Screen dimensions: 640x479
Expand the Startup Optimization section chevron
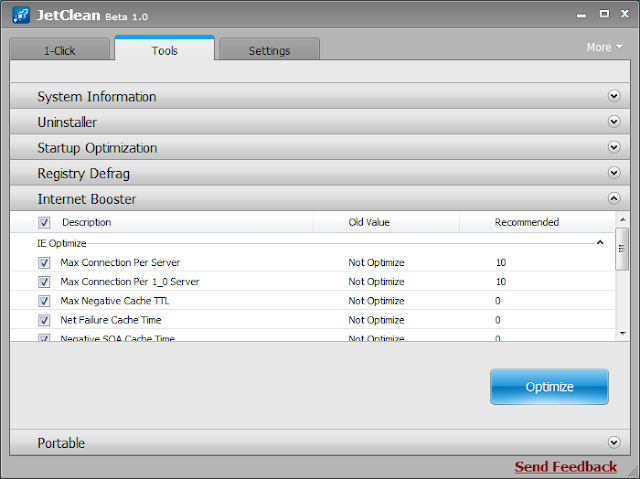pos(614,147)
